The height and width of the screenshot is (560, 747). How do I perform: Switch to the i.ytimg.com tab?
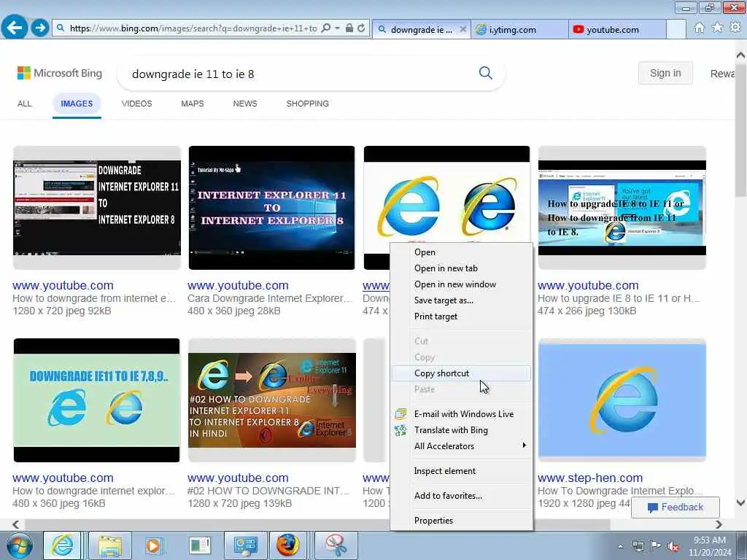click(519, 29)
